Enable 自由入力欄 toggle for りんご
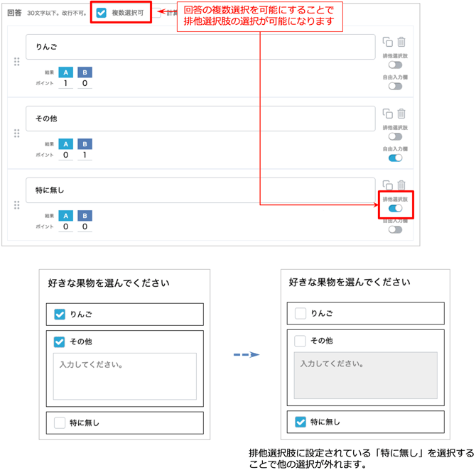This screenshot has width=476, height=470. (395, 87)
